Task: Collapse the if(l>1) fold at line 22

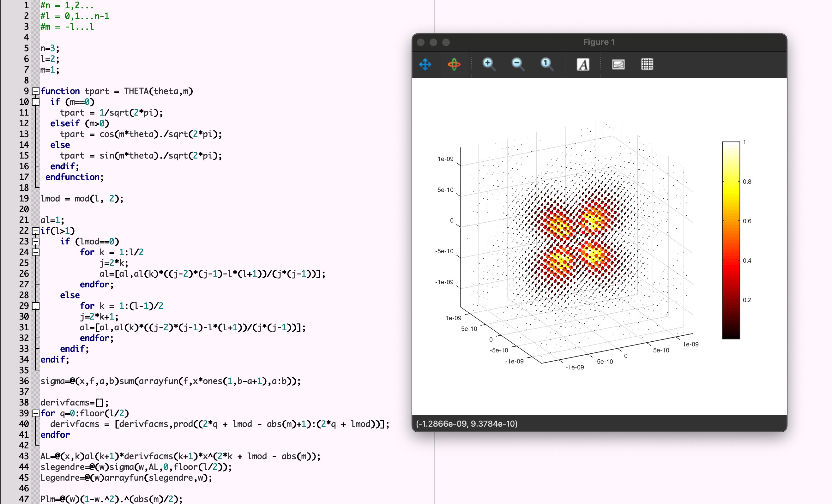Action: 35,231
